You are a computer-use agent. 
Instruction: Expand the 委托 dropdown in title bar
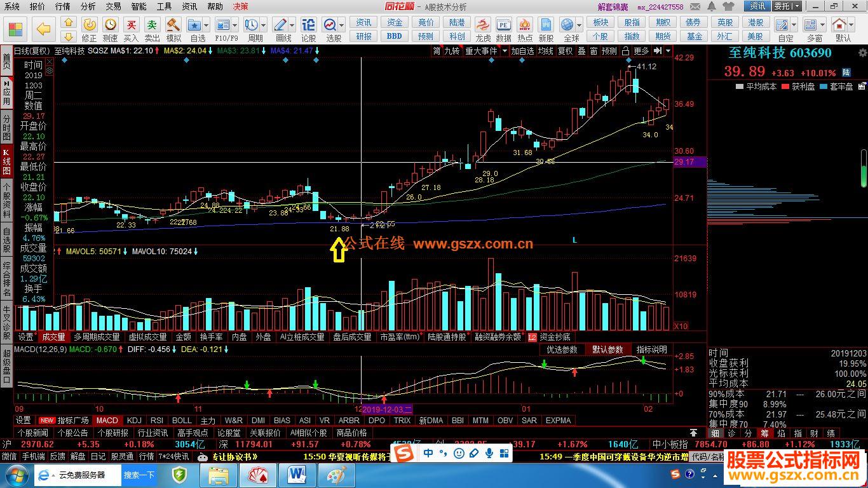coord(796,6)
